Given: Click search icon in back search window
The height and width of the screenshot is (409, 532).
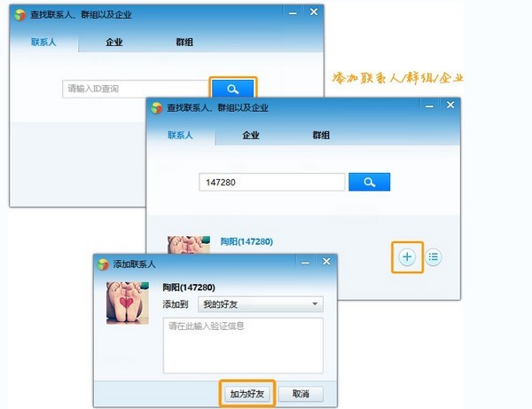Looking at the screenshot, I should [232, 89].
